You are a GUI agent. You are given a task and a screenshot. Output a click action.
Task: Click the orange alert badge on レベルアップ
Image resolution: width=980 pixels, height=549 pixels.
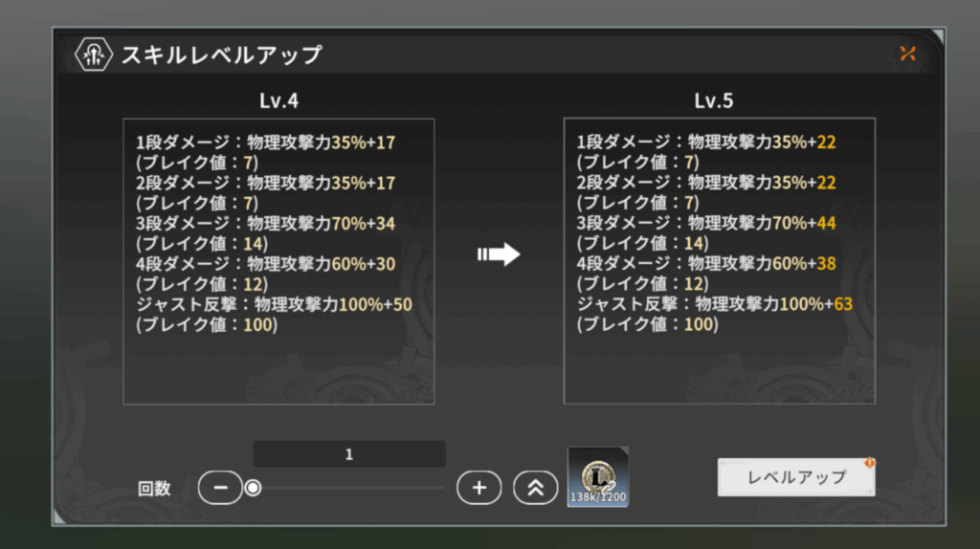(869, 463)
